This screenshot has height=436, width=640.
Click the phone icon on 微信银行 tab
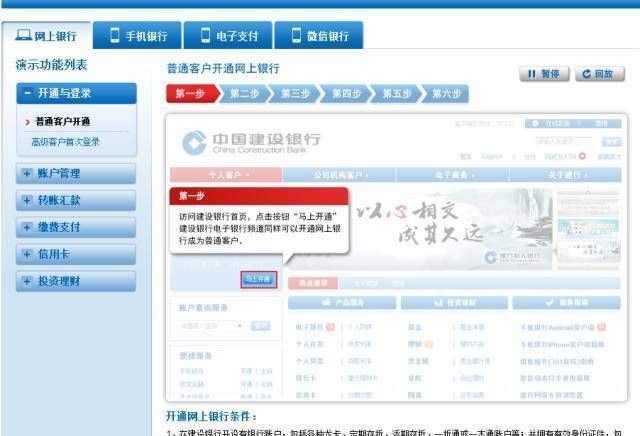coord(296,35)
